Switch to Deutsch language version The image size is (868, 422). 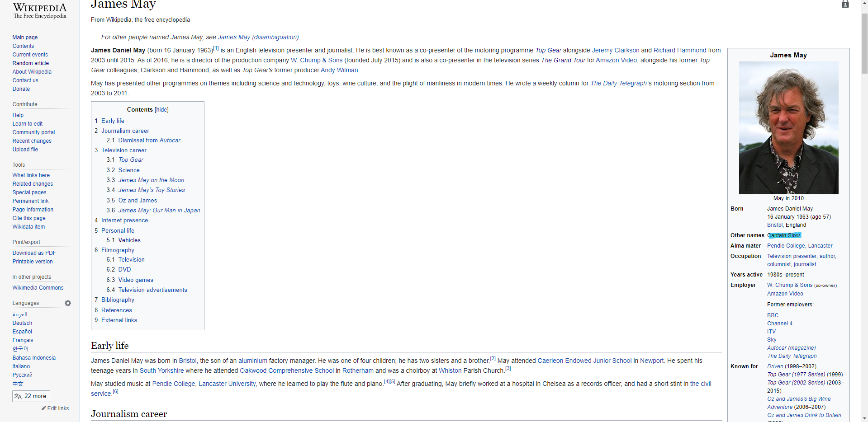point(23,323)
